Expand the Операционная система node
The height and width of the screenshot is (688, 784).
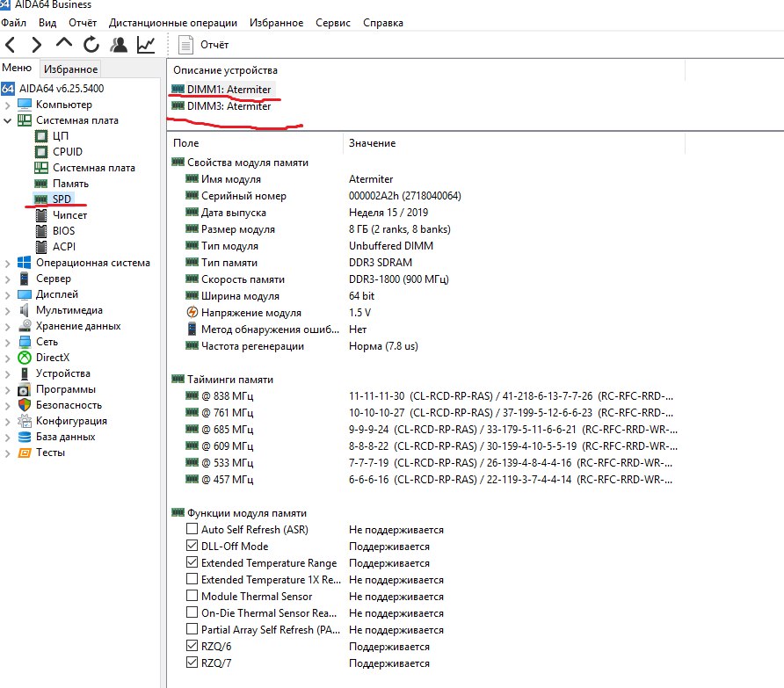[7, 263]
